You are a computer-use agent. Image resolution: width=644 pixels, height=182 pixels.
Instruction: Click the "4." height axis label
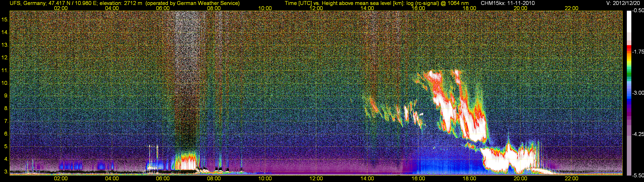pyautogui.click(x=6, y=159)
